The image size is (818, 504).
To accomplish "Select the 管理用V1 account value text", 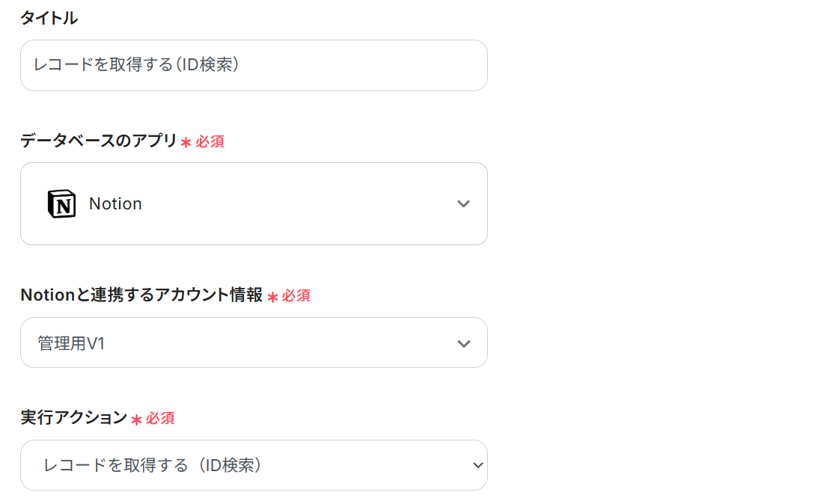I will coord(71,343).
